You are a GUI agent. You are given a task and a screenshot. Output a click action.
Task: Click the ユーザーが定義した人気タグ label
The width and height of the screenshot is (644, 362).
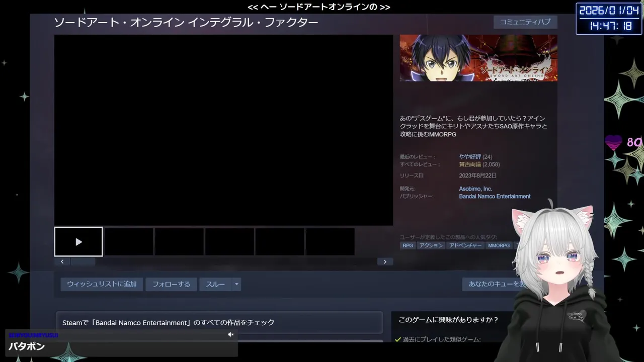click(x=448, y=237)
